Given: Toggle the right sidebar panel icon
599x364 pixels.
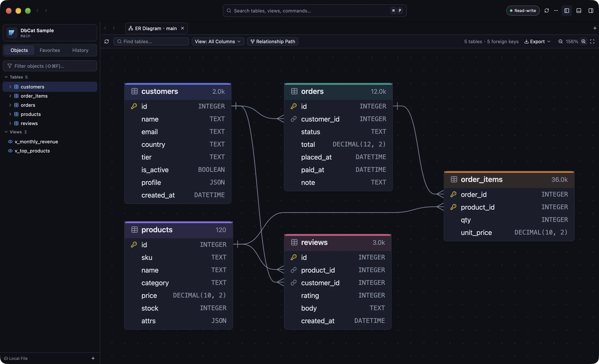Looking at the screenshot, I should point(591,10).
